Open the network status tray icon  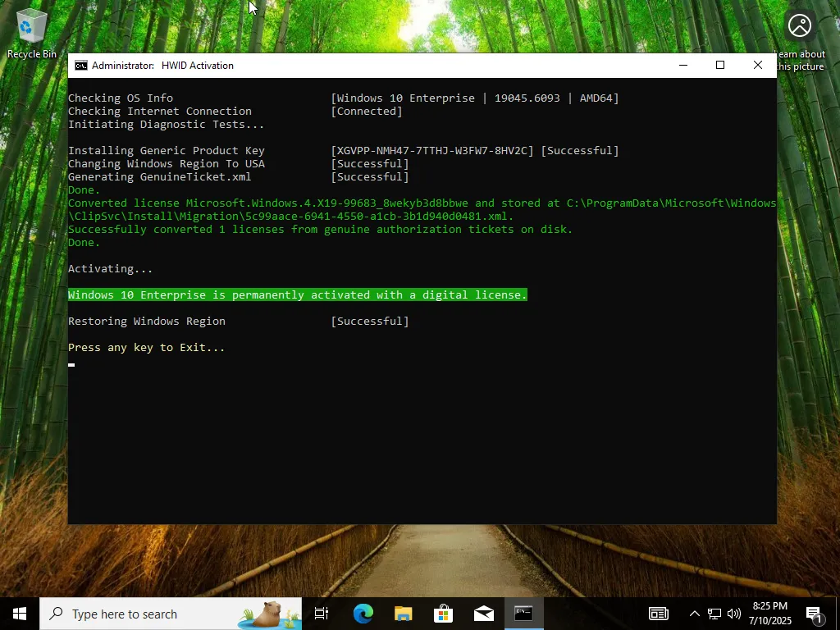714,614
